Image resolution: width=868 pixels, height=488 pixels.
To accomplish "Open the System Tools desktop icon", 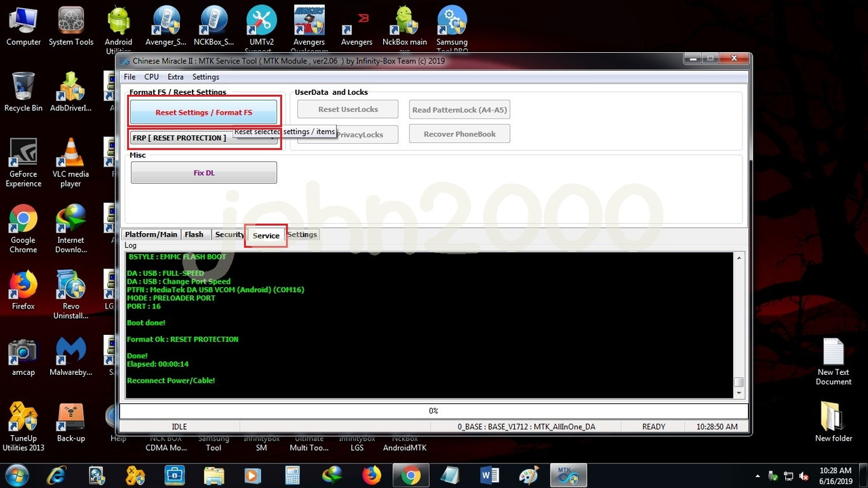I will tap(71, 26).
